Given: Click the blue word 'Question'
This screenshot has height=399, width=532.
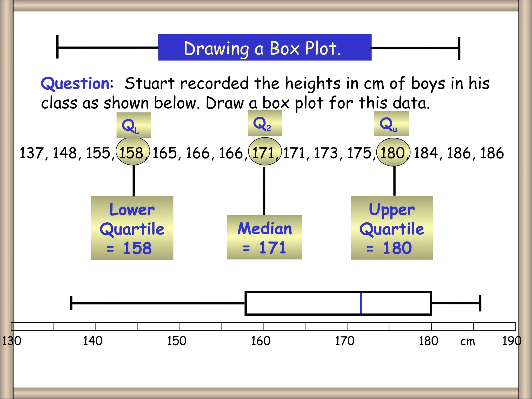Looking at the screenshot, I should coord(75,84).
